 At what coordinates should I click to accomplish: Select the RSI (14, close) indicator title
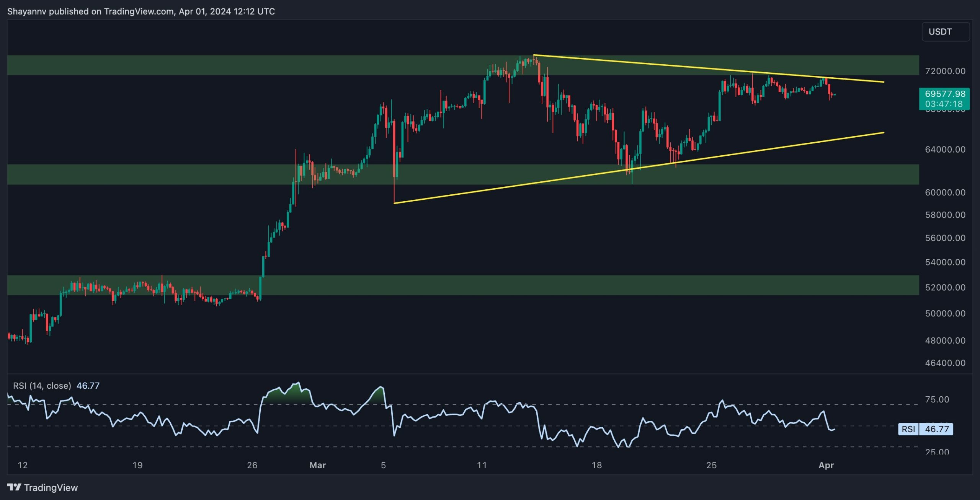(x=42, y=386)
